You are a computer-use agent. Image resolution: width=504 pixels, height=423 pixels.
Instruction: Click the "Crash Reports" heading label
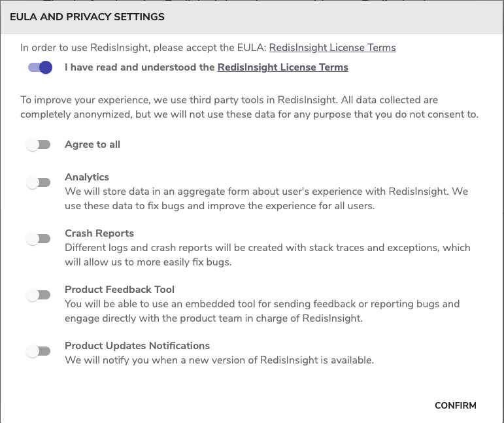click(99, 233)
